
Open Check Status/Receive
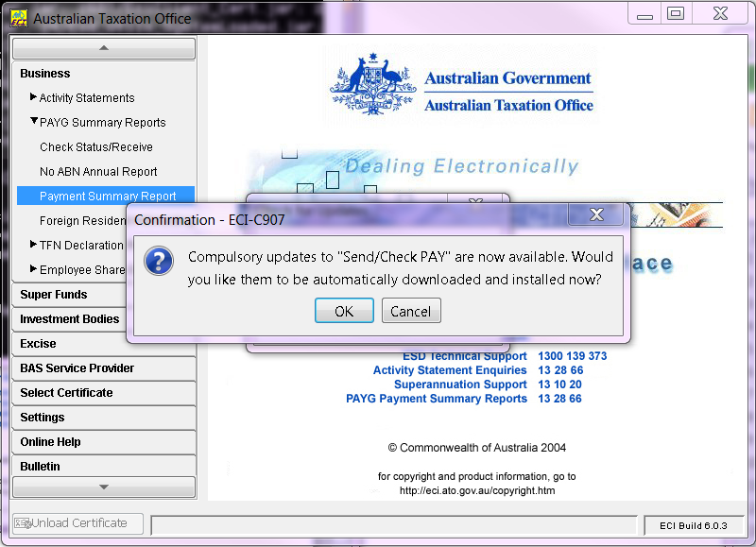tap(96, 147)
